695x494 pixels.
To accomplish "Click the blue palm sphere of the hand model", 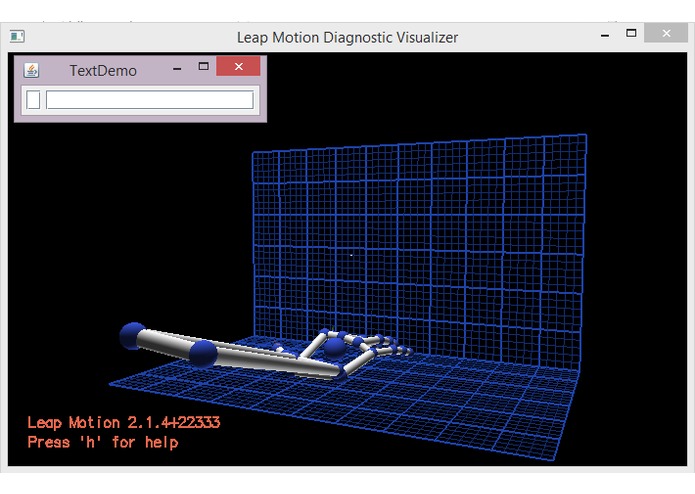I will pyautogui.click(x=334, y=348).
